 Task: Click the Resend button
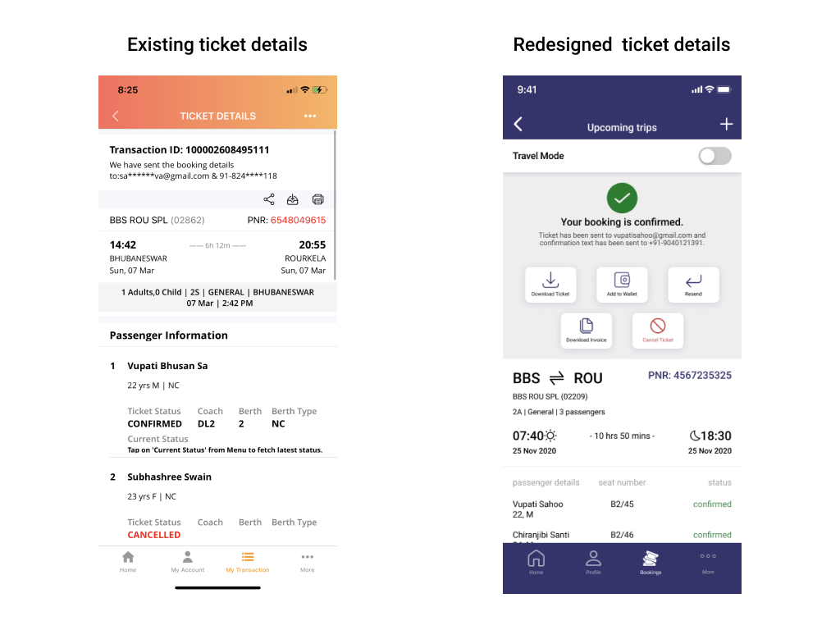pos(693,285)
